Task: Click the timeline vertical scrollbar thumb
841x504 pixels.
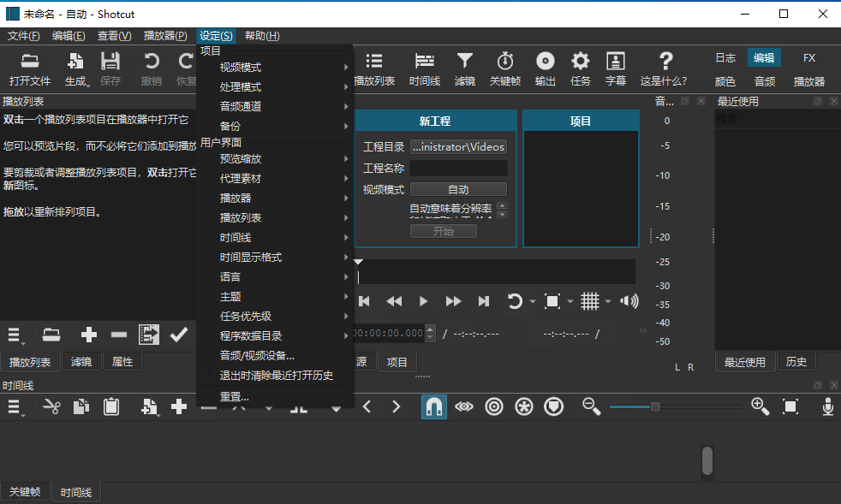Action: click(x=707, y=460)
